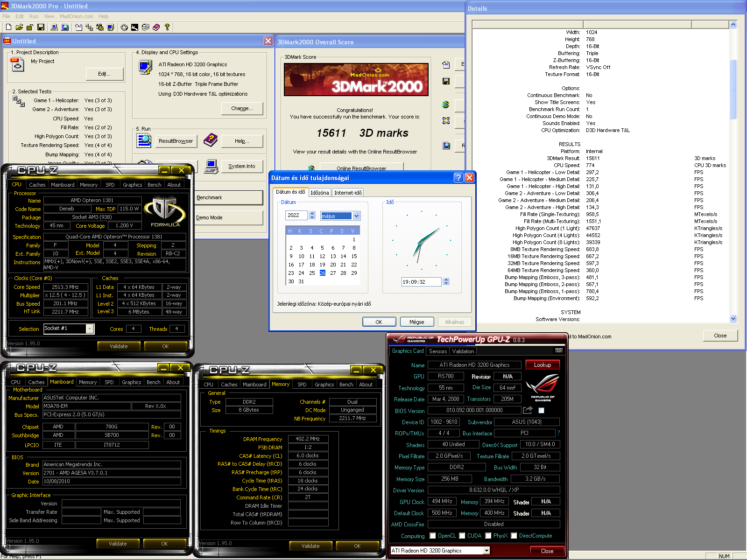Click OK in the date and time dialog
This screenshot has width=747, height=560.
click(x=379, y=322)
